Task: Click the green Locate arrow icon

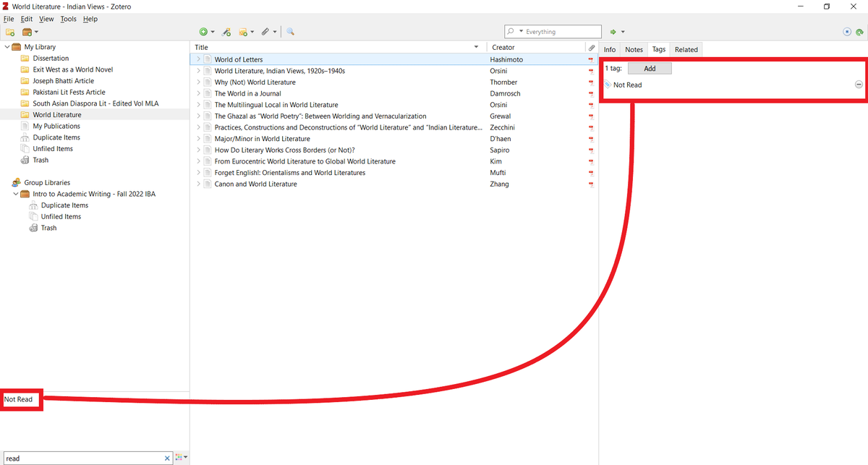Action: [613, 32]
